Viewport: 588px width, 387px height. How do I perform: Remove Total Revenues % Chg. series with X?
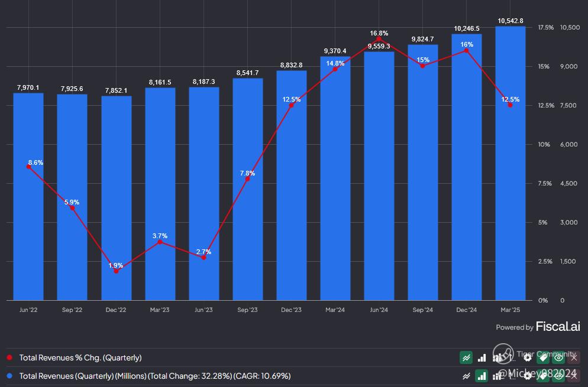click(x=574, y=358)
